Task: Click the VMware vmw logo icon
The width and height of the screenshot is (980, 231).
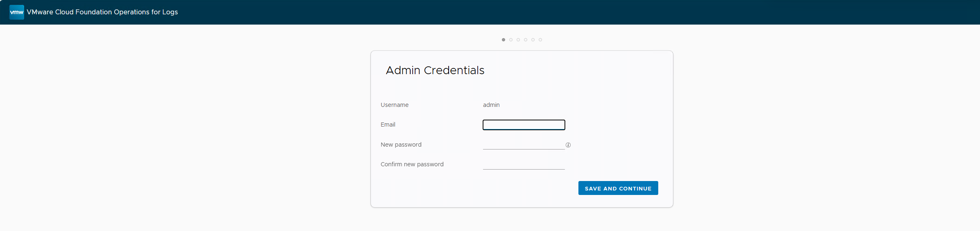Action: [17, 12]
